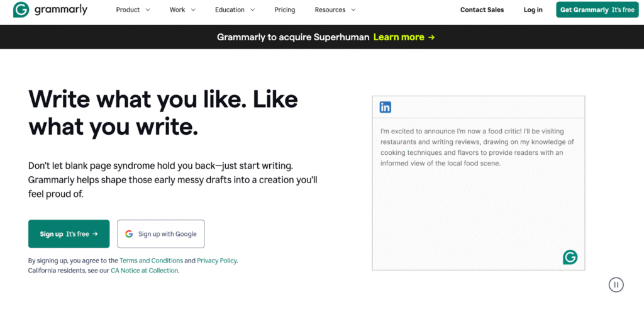Choose Sign up with Google
The image size is (644, 309).
(x=161, y=234)
